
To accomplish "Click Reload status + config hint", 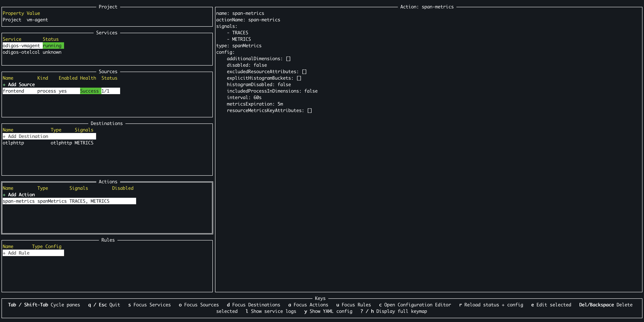I will coord(491,305).
